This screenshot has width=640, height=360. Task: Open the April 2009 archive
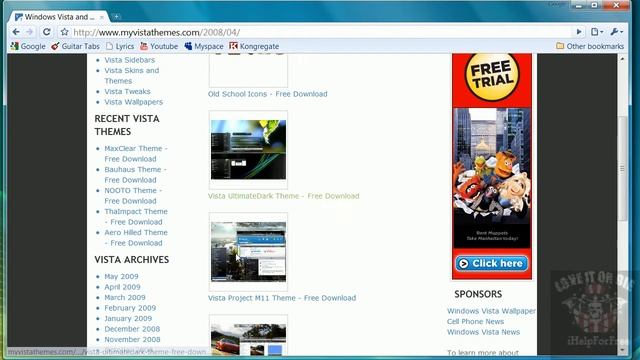click(122, 287)
